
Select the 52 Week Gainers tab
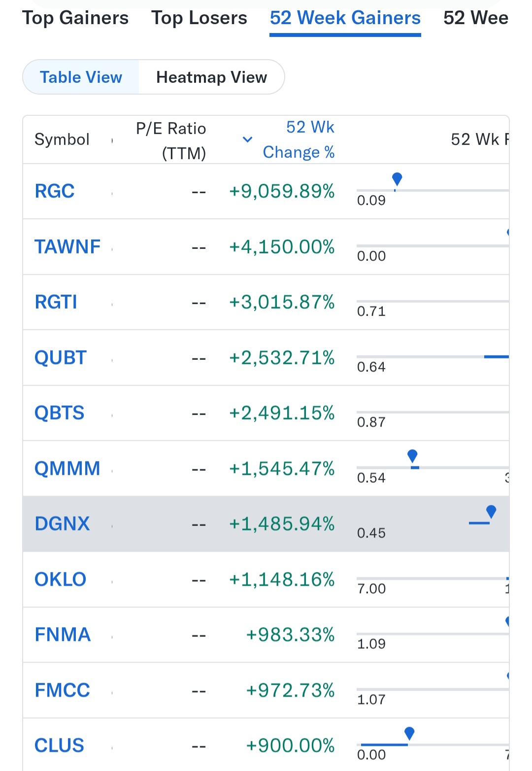click(x=345, y=18)
